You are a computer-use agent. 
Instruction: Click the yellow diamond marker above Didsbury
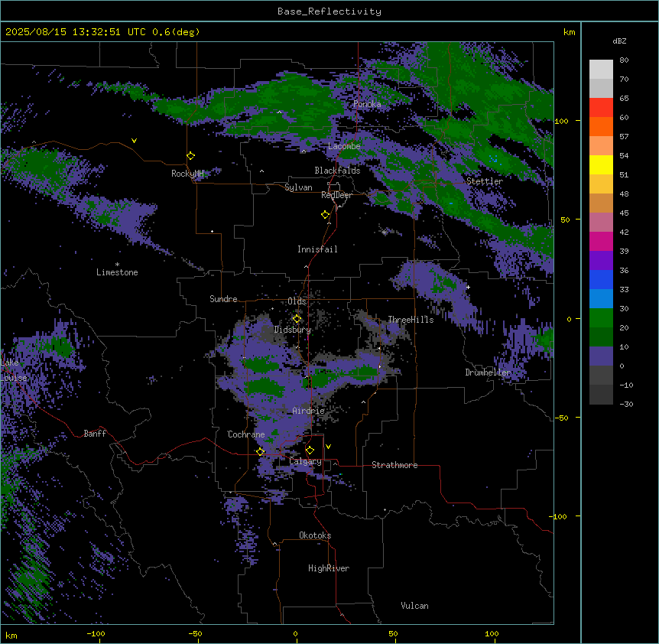[x=297, y=319]
